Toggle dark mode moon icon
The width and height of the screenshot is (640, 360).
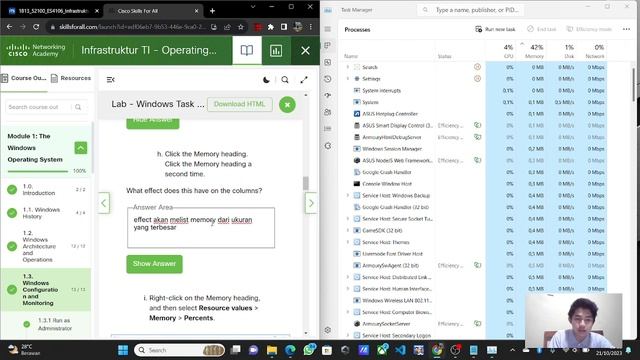click(267, 80)
